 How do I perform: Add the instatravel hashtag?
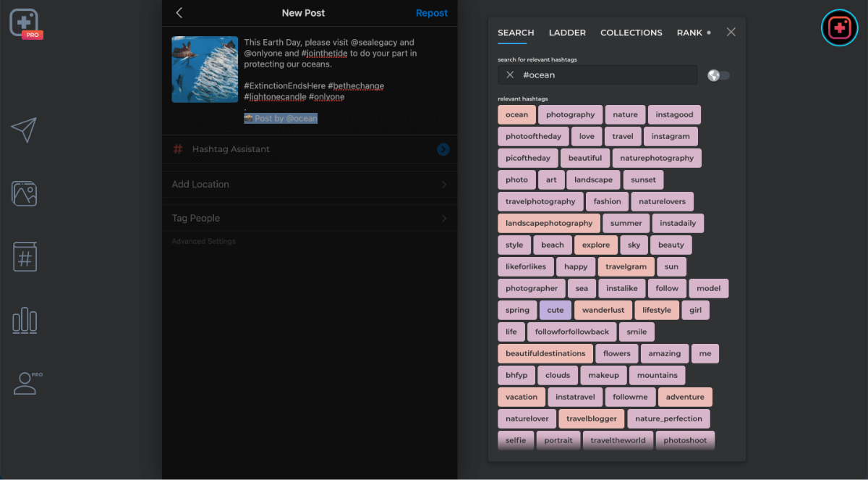[x=575, y=397]
